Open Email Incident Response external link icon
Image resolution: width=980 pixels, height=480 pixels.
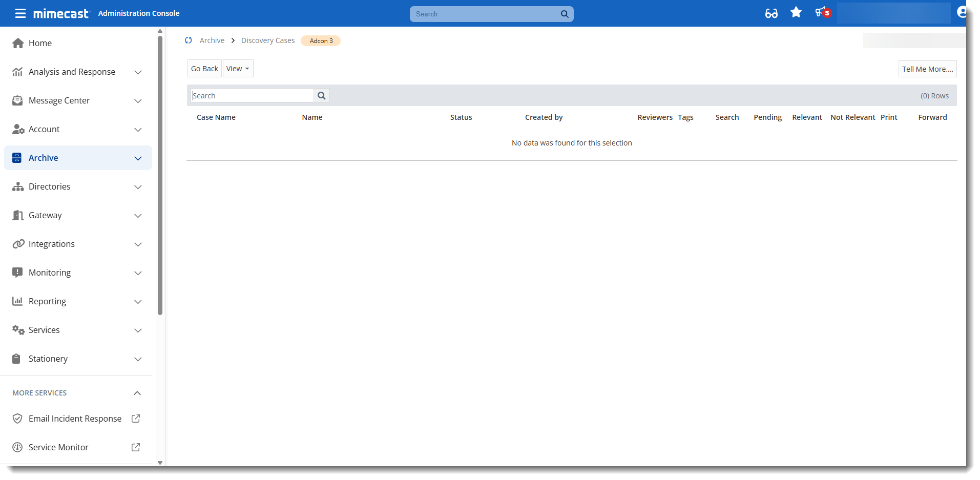pos(135,419)
